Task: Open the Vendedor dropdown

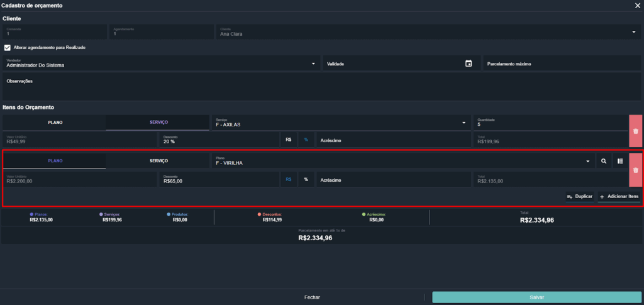Action: pyautogui.click(x=313, y=64)
